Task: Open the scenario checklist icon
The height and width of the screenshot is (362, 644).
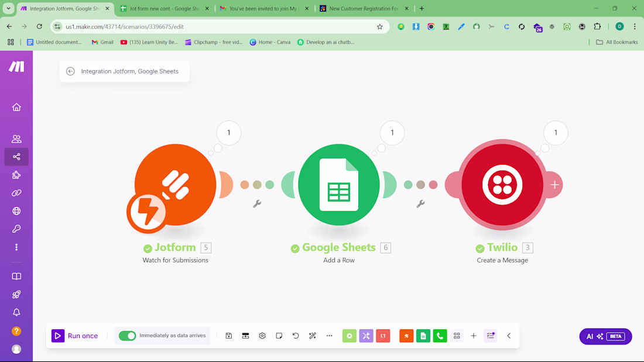Action: pyautogui.click(x=491, y=336)
